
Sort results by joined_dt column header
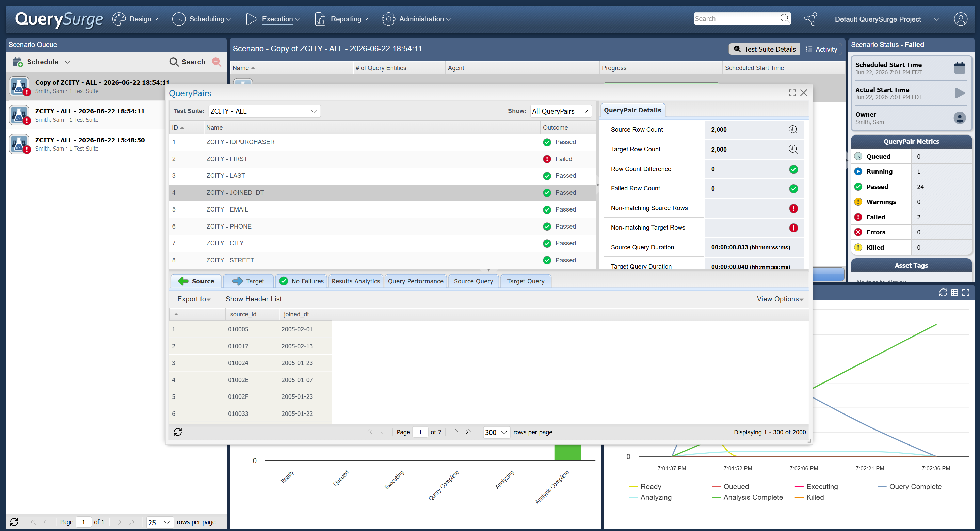(x=305, y=314)
